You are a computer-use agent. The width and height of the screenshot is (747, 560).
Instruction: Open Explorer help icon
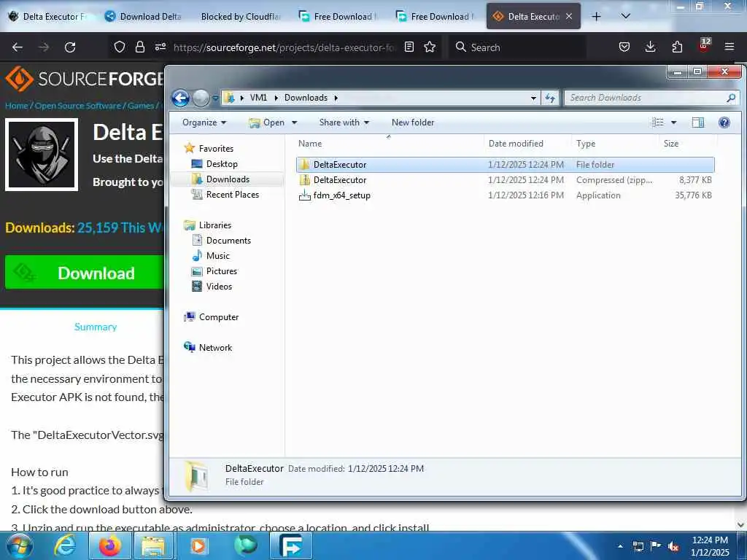[x=724, y=122]
